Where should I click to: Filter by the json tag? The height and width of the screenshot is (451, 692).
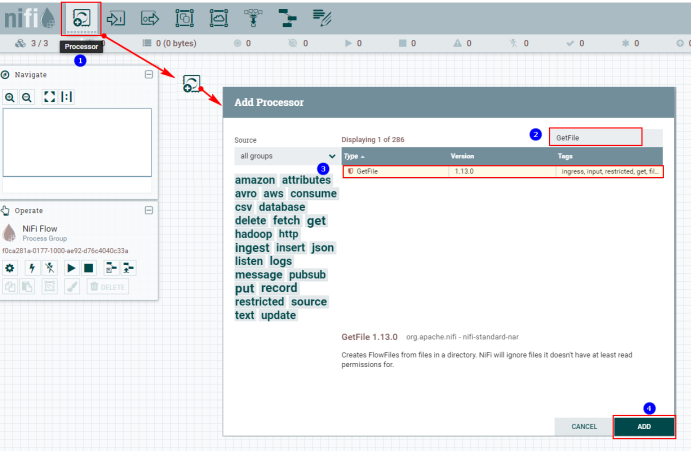(x=323, y=248)
